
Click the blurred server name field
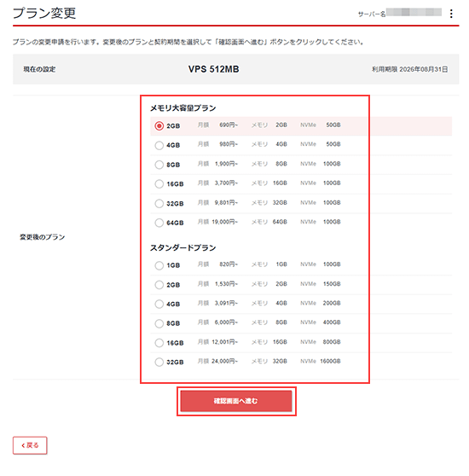[414, 12]
